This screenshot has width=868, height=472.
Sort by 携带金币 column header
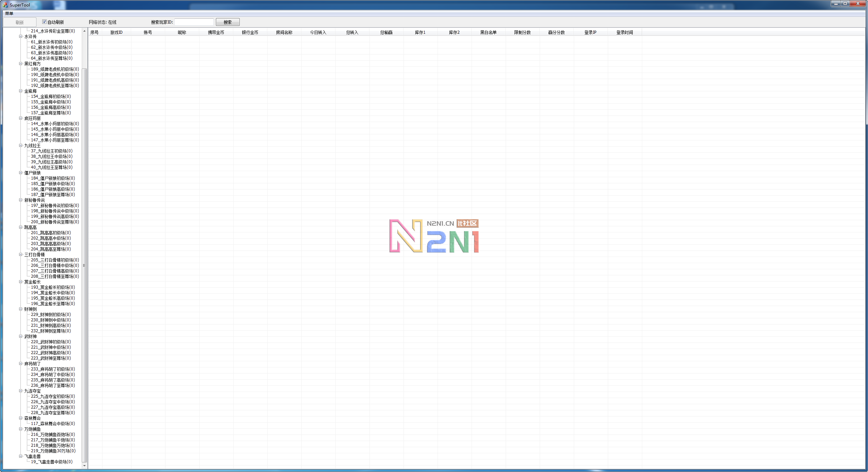point(216,32)
